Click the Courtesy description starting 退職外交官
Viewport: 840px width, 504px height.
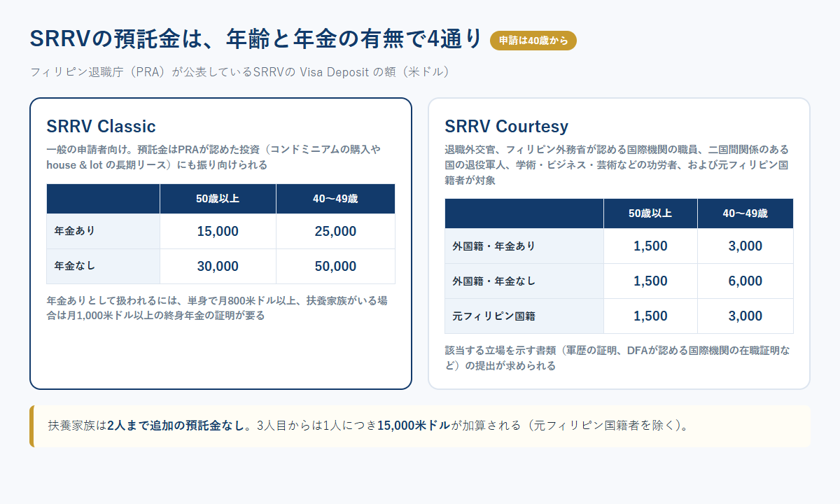[x=617, y=165]
